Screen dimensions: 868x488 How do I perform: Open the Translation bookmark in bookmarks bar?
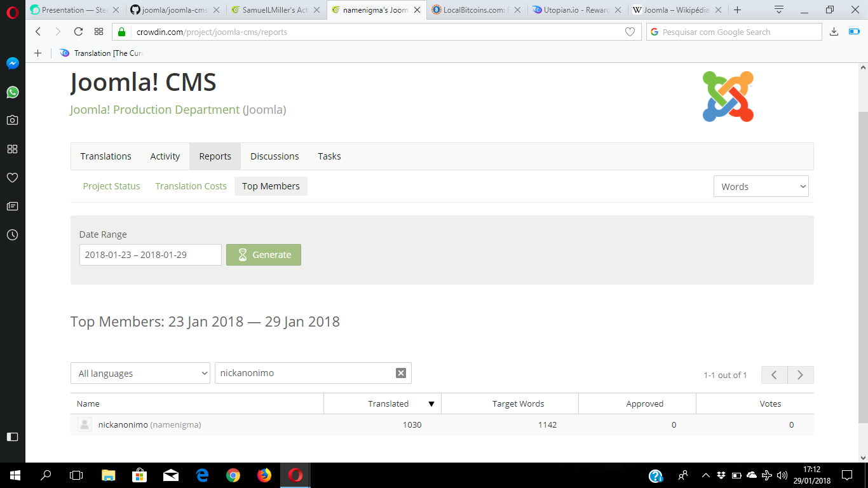click(x=102, y=53)
